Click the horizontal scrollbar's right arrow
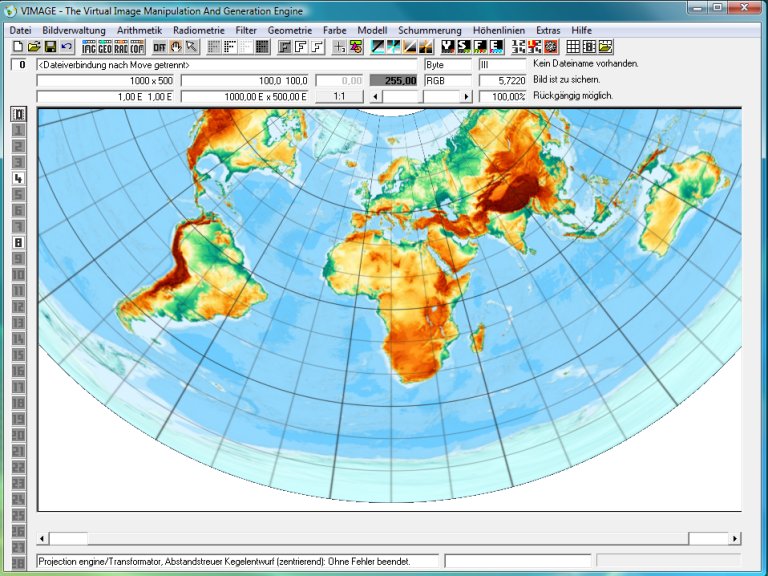Viewport: 768px width, 576px height. tap(735, 539)
